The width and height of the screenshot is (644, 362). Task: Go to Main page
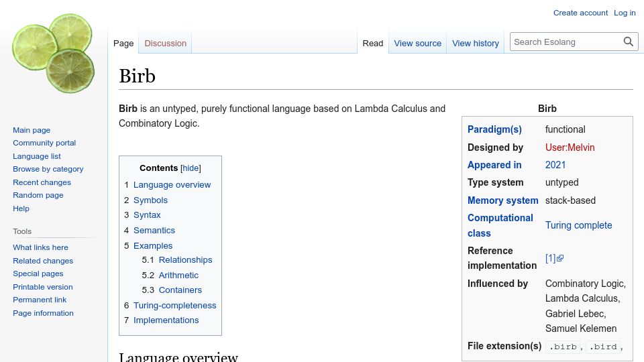click(32, 130)
